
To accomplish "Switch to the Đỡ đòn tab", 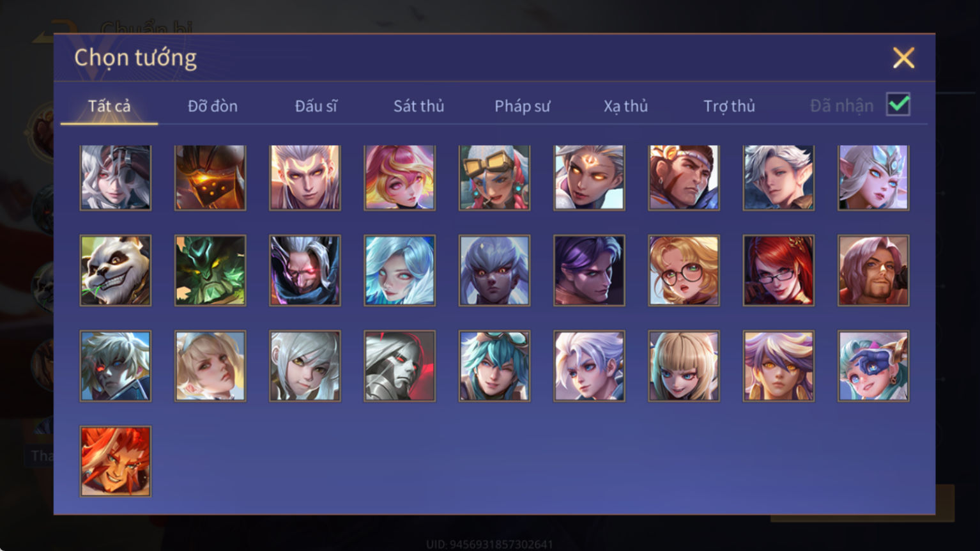I will 213,106.
